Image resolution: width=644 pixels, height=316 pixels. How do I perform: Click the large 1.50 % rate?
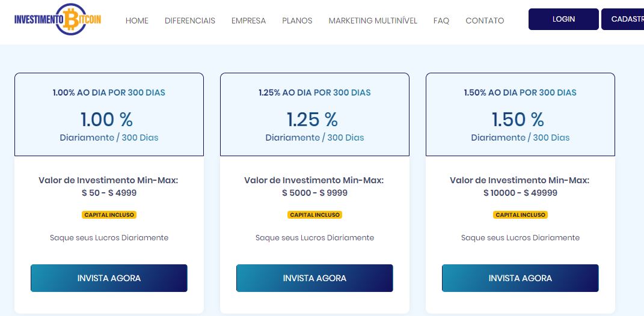tap(518, 120)
